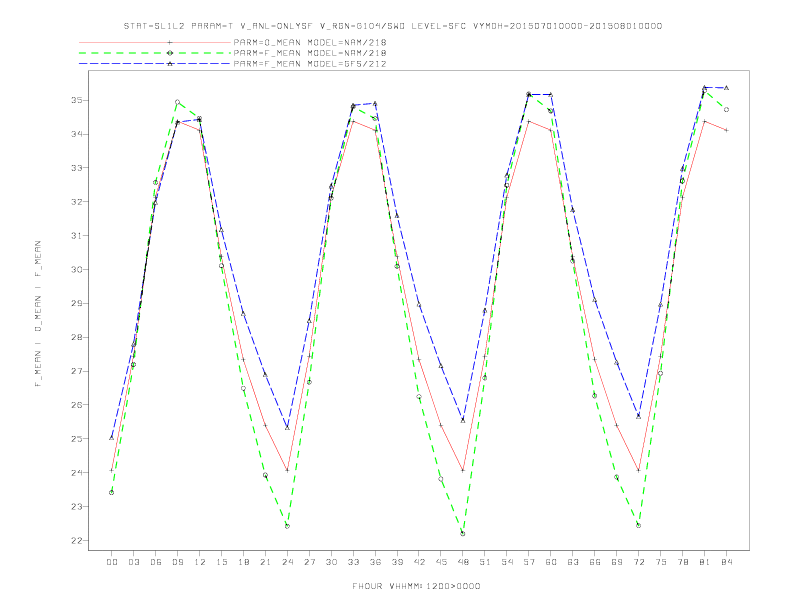Click x-axis tick label 48

click(x=463, y=562)
